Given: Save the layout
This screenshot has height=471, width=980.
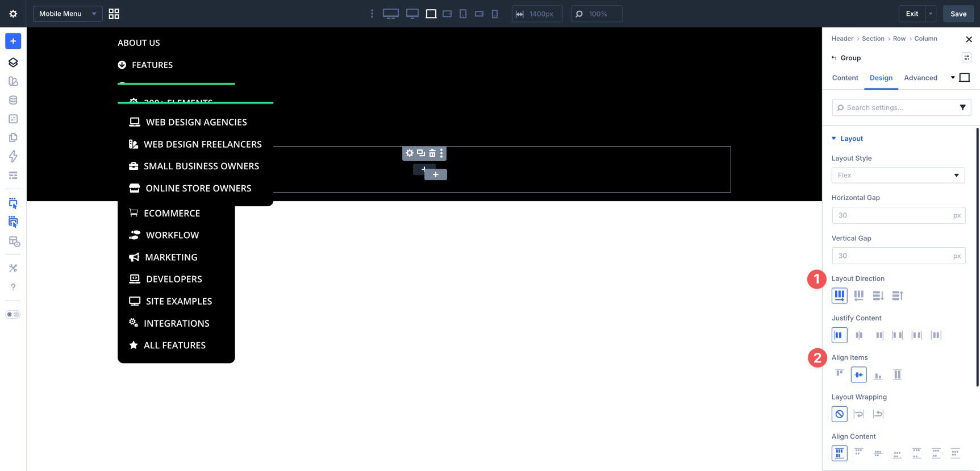Looking at the screenshot, I should (x=958, y=14).
